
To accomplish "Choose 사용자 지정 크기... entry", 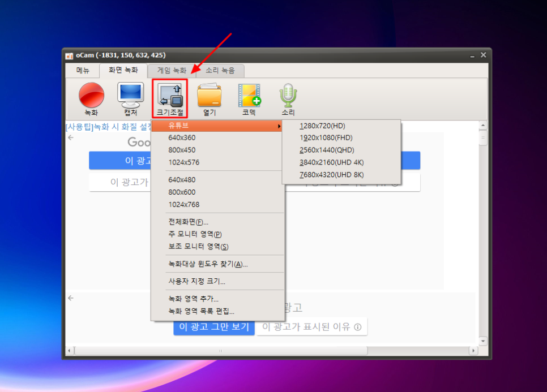I will click(217, 281).
